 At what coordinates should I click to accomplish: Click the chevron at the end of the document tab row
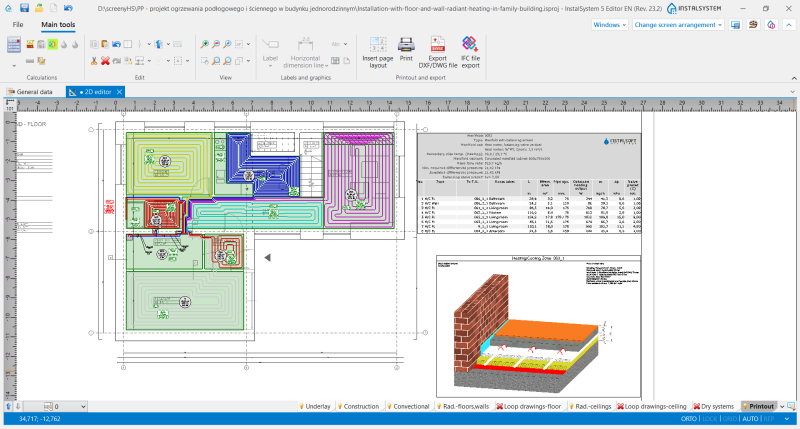(792, 92)
